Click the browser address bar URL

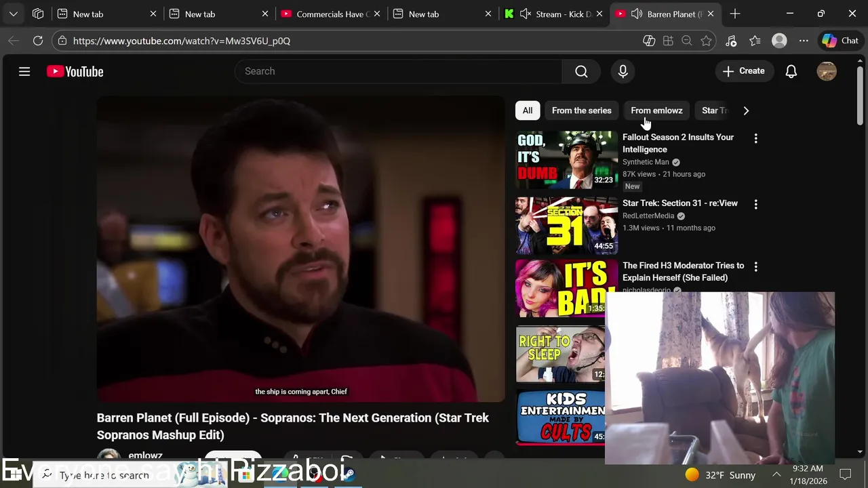tap(182, 41)
